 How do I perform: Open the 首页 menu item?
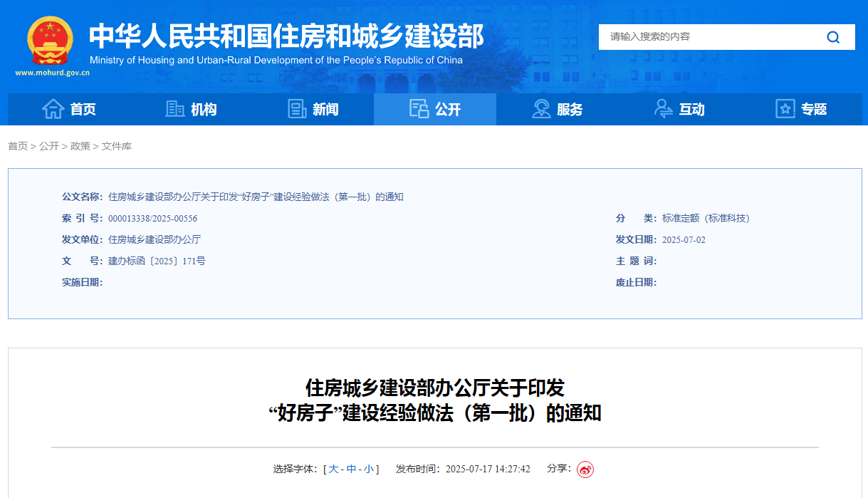pyautogui.click(x=80, y=109)
